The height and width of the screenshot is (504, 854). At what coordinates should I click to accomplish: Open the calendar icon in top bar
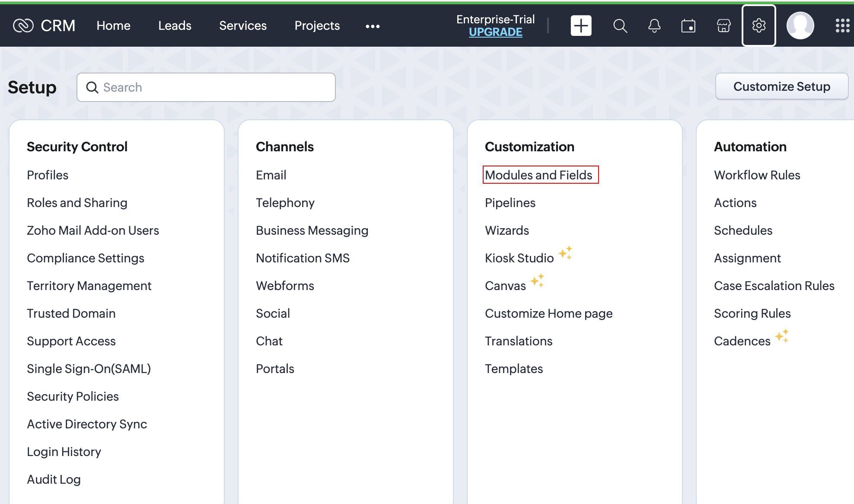pos(688,26)
